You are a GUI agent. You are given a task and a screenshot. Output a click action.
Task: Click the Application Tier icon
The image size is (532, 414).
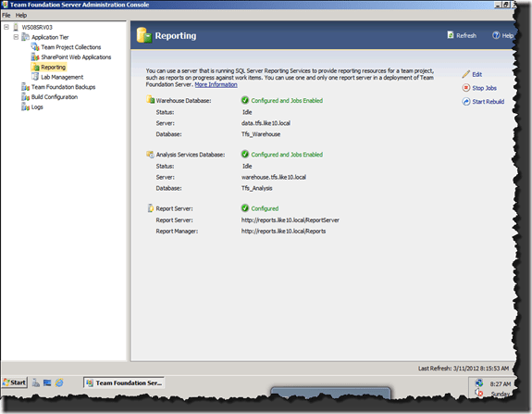[x=26, y=37]
